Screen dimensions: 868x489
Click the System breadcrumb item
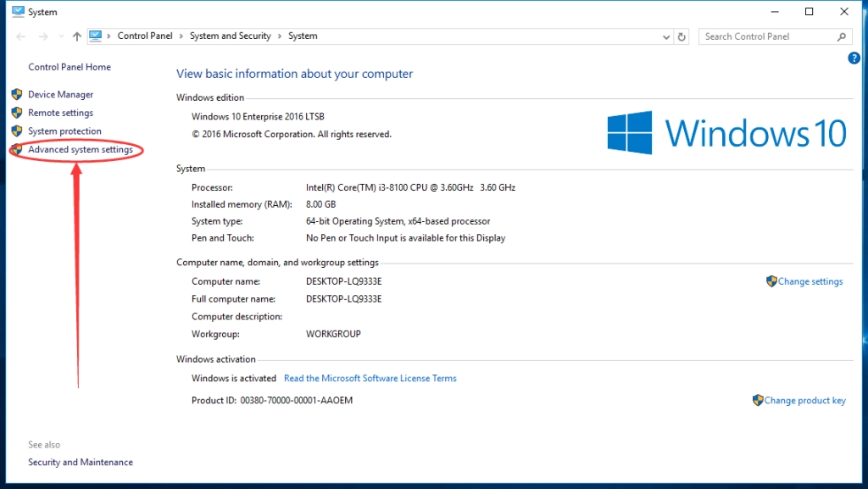303,36
